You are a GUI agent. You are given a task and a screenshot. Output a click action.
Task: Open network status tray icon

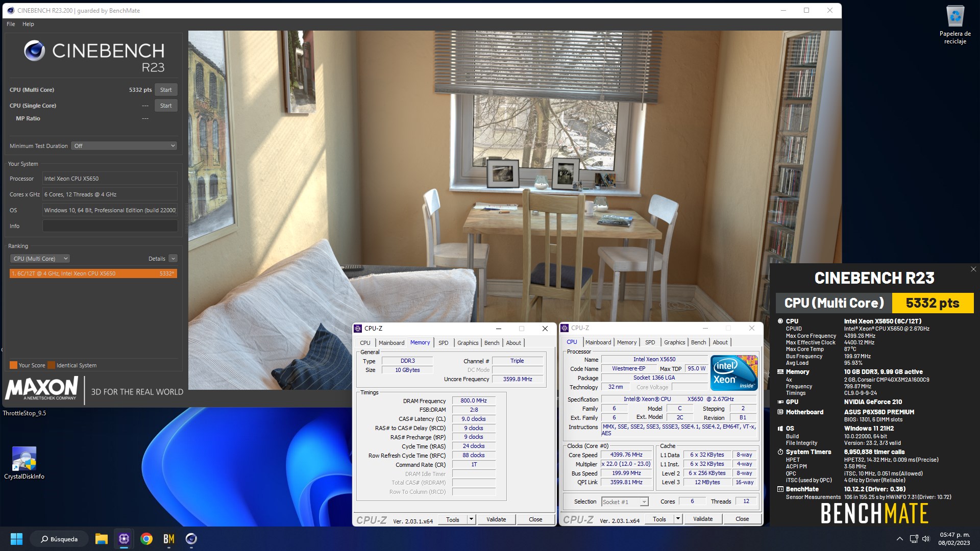coord(914,539)
